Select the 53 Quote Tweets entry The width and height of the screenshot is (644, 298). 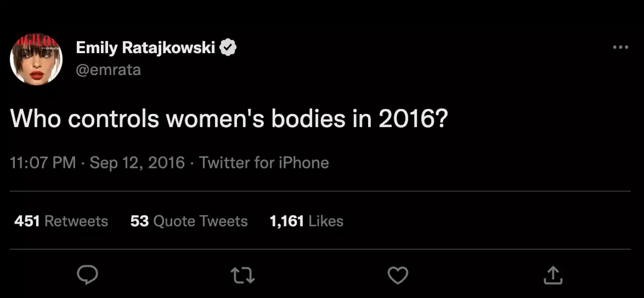click(188, 221)
